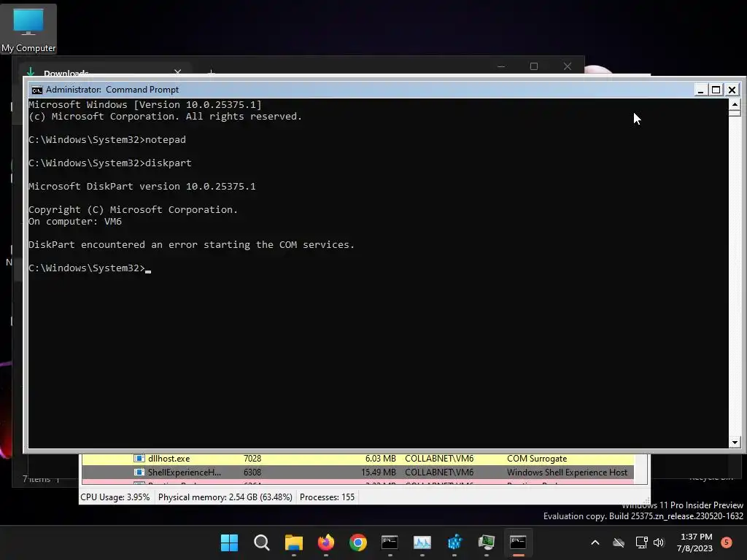Viewport: 747px width, 560px height.
Task: Open the green monitor app on the taskbar
Action: (x=487, y=542)
